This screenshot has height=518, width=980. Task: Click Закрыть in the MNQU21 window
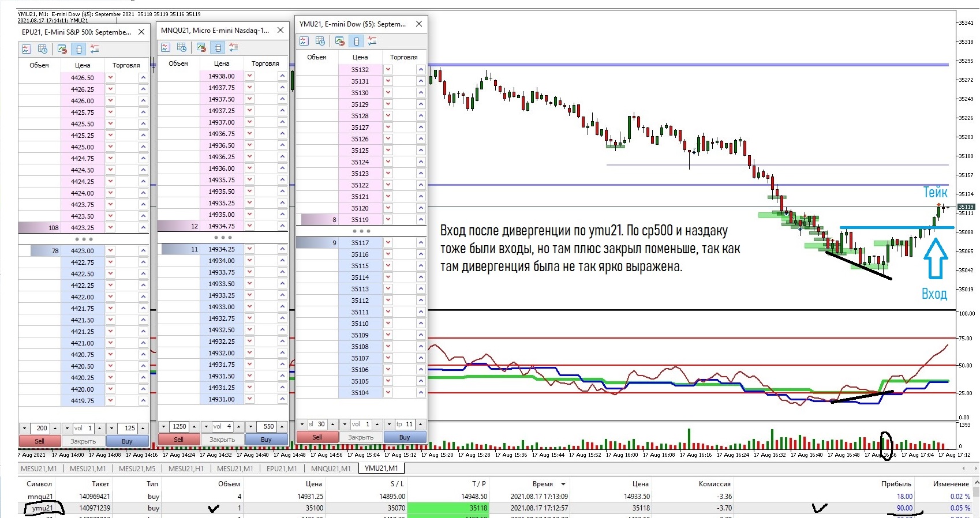[222, 440]
